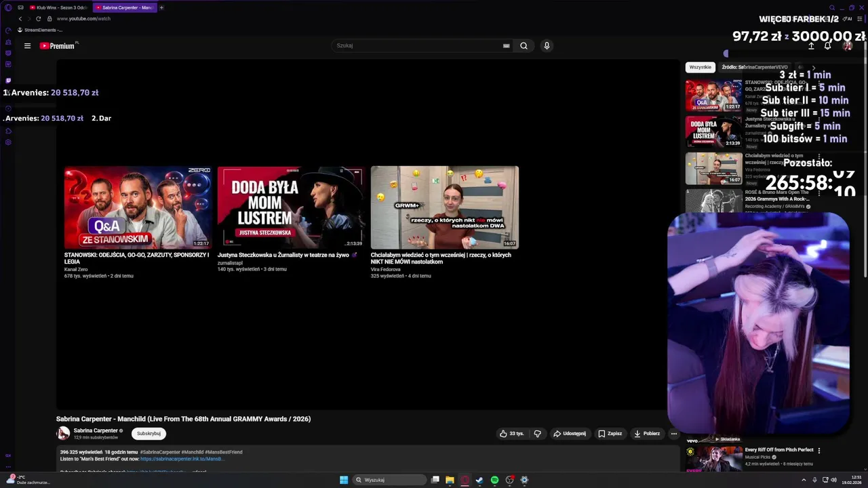The height and width of the screenshot is (488, 868).
Task: Open sabrinacarpenter.lnk.to link in description
Action: point(182,459)
